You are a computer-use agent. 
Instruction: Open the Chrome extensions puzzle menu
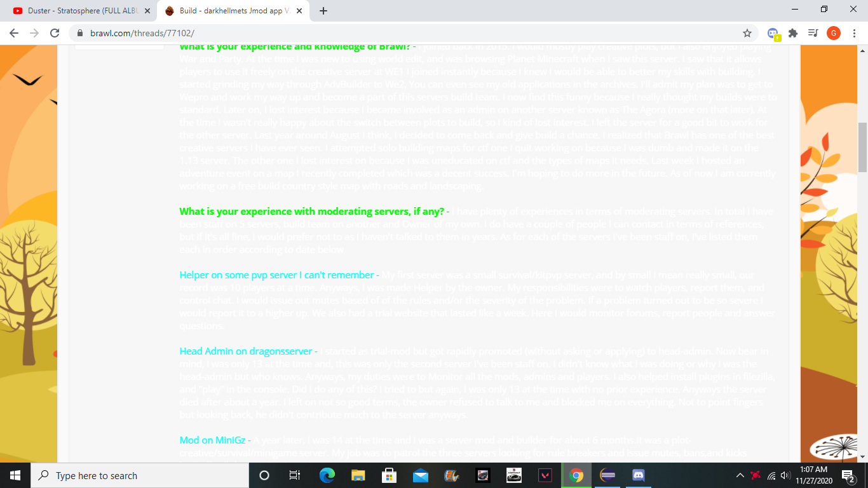tap(792, 33)
